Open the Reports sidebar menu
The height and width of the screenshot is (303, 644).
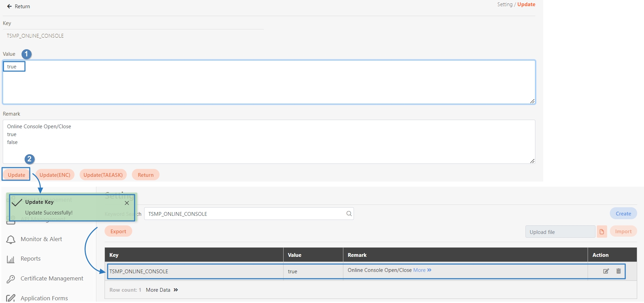31,259
